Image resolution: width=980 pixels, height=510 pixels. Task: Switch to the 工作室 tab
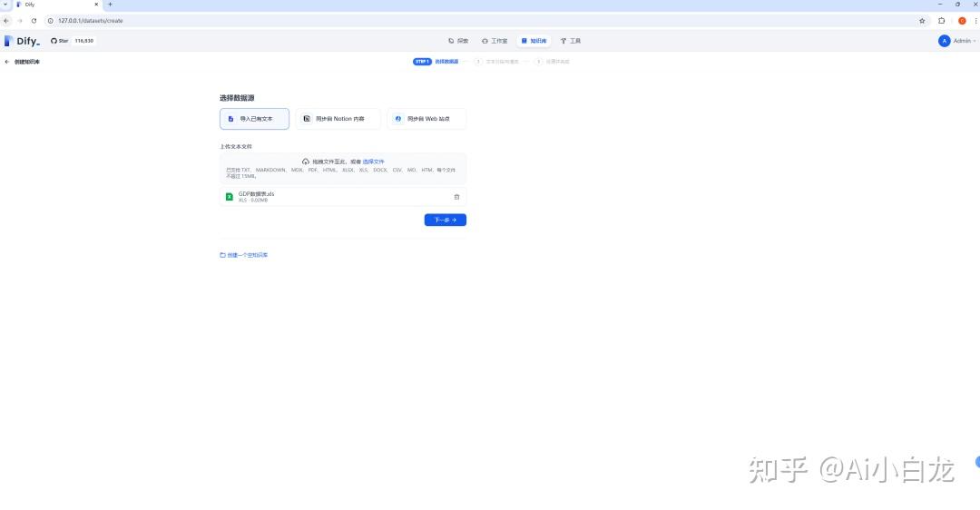point(495,41)
